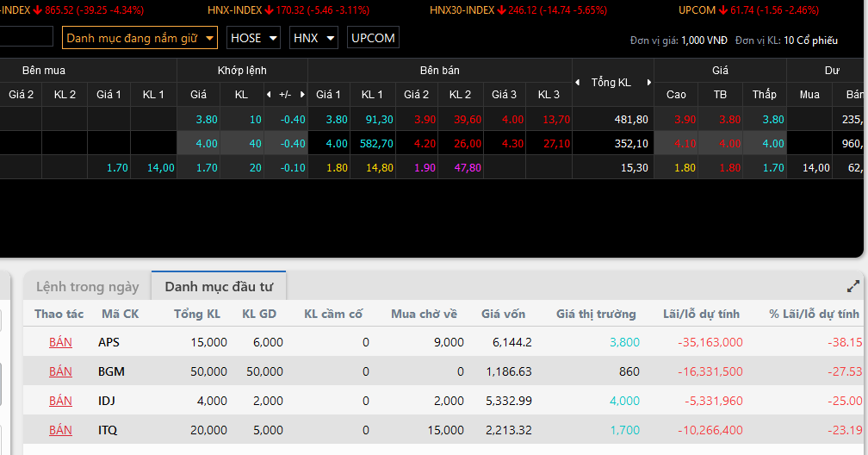
Task: Click the right arrow beside the +/- column header
Action: (302, 94)
